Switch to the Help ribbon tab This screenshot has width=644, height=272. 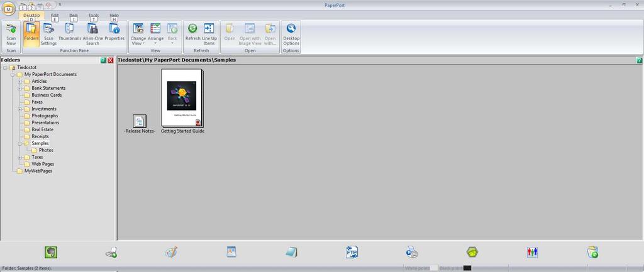tap(114, 16)
